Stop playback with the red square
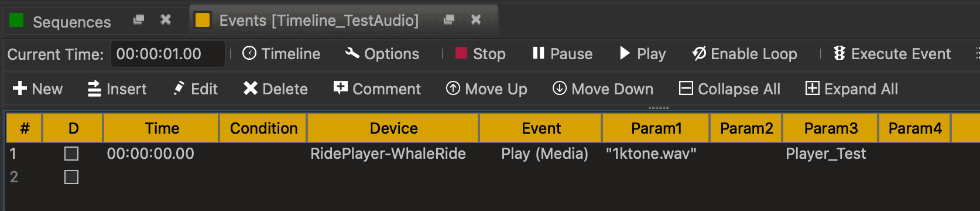 point(480,54)
